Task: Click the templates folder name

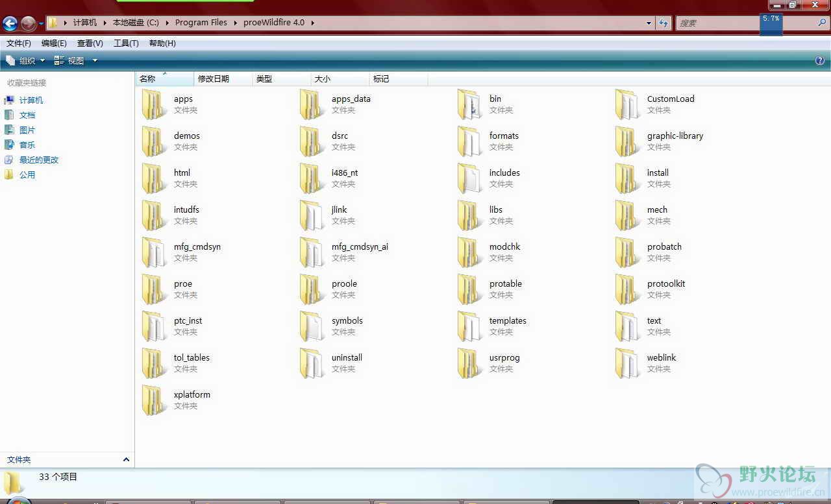Action: (508, 321)
